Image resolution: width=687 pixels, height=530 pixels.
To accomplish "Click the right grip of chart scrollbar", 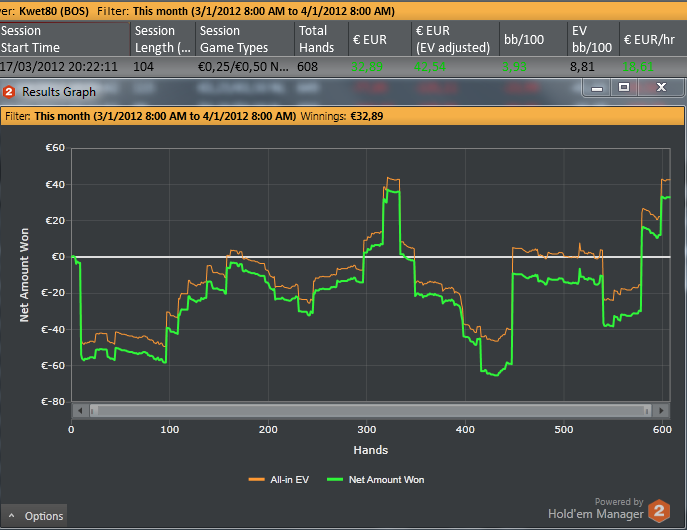I will tap(647, 411).
